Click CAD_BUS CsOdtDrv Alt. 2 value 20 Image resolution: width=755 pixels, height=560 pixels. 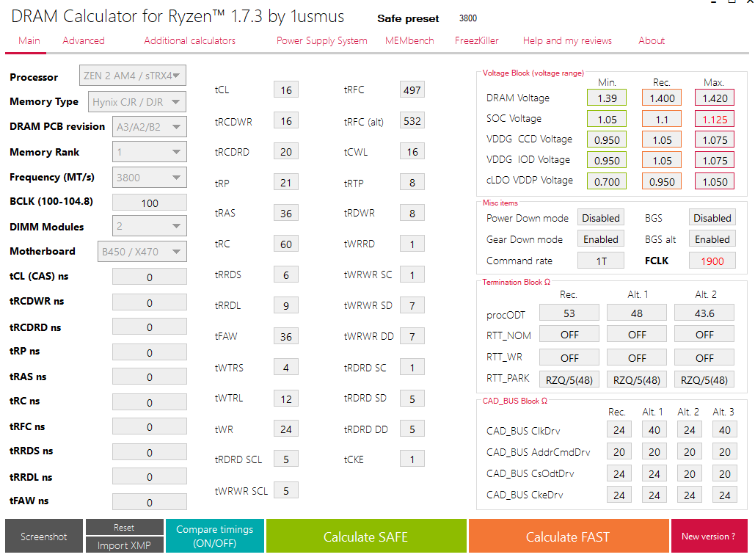690,473
